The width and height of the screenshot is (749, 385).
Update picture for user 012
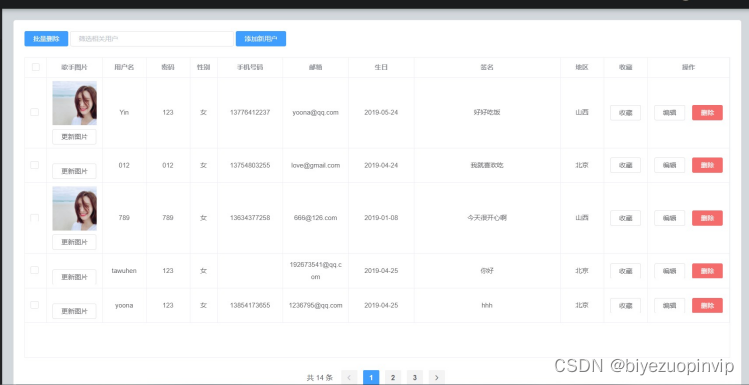click(x=75, y=171)
